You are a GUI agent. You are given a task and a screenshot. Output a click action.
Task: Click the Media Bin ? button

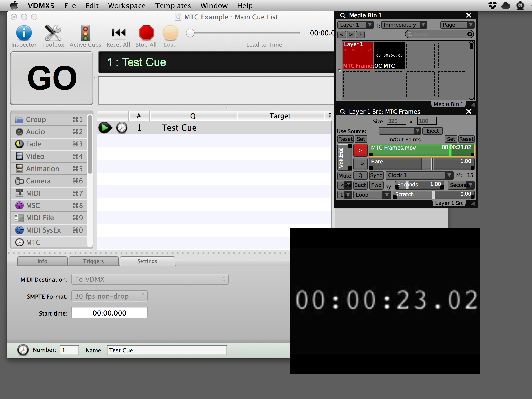(360, 34)
